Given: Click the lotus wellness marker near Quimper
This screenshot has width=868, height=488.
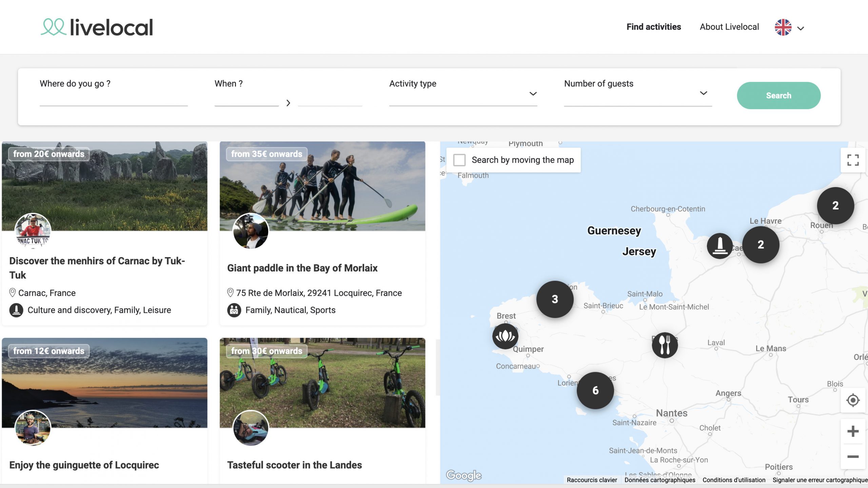Looking at the screenshot, I should 505,336.
